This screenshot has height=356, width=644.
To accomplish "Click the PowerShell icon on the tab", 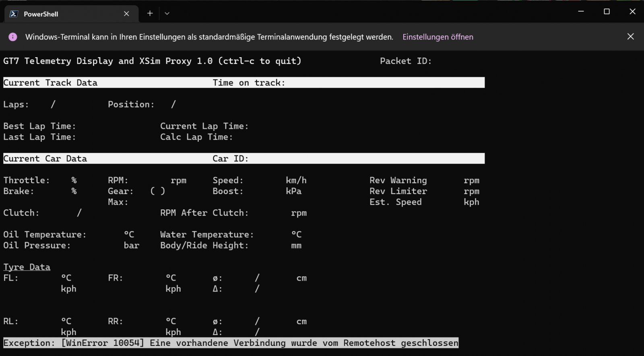I will tap(14, 14).
